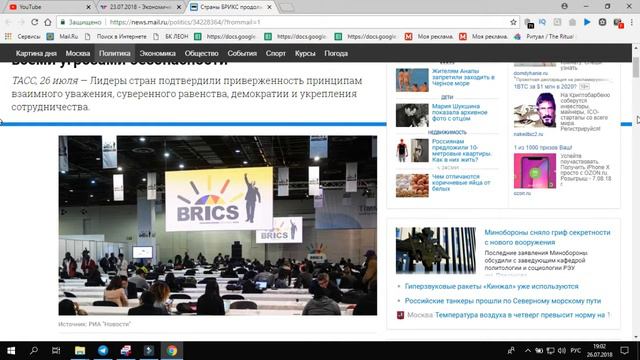
Task: Close the 23.07.2018 Экономика tab
Action: click(x=179, y=7)
